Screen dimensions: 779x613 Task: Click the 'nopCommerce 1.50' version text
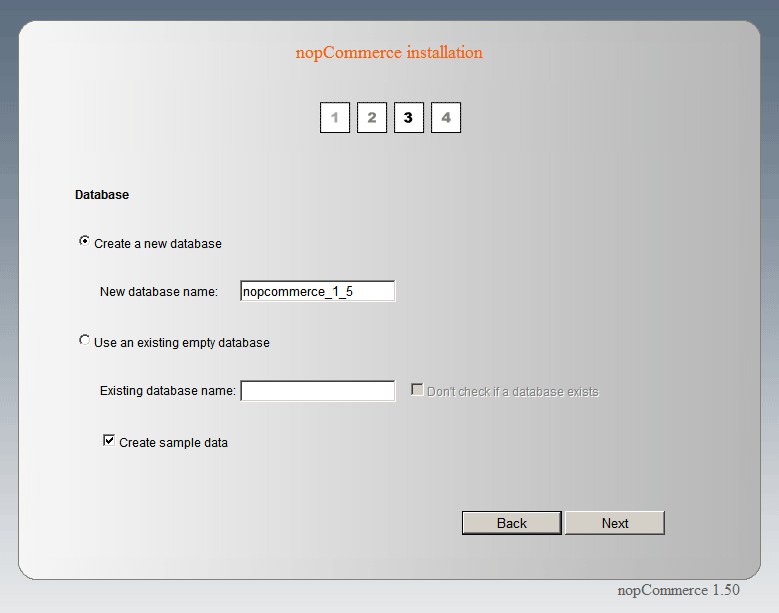[x=678, y=590]
